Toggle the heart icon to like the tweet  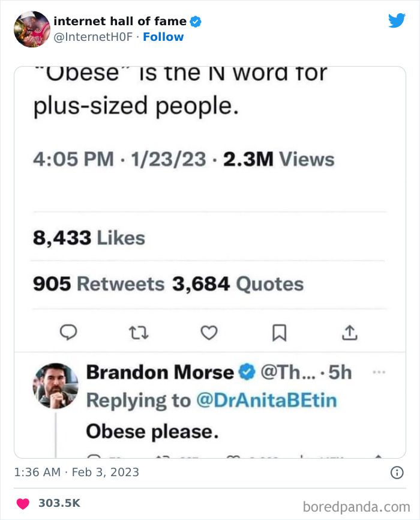pyautogui.click(x=209, y=333)
